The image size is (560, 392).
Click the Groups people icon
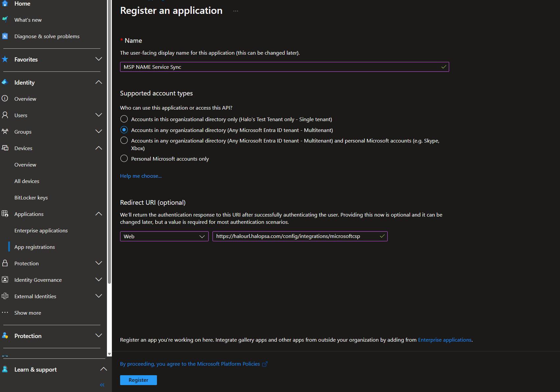[5, 131]
